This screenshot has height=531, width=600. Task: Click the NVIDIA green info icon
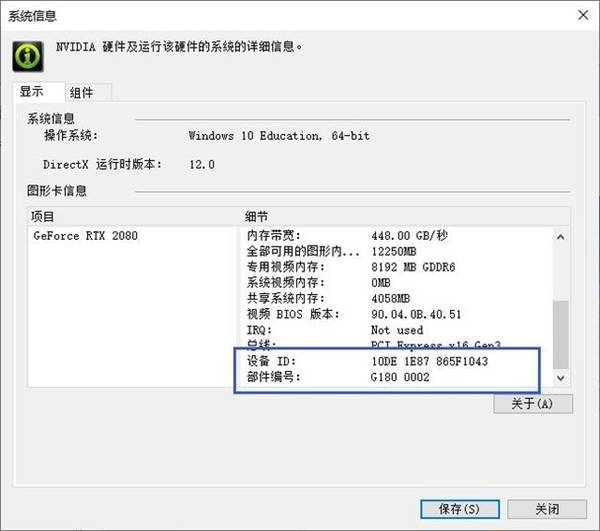28,56
